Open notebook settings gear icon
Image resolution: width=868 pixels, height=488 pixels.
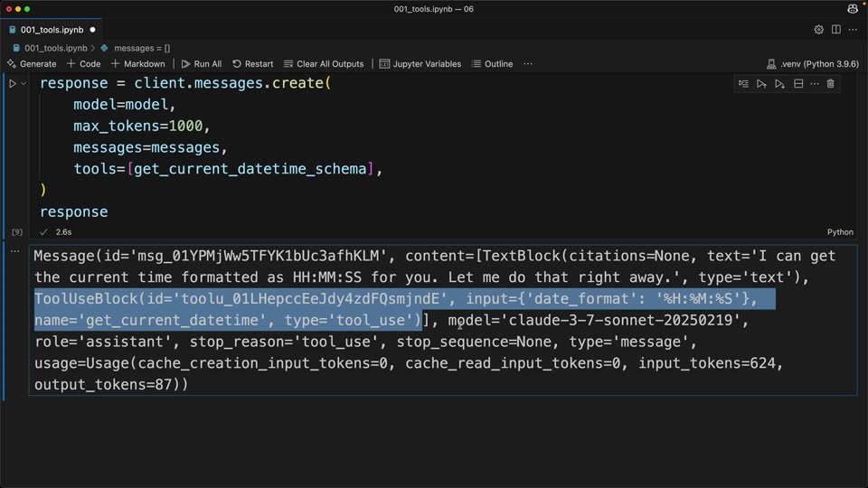click(x=819, y=30)
